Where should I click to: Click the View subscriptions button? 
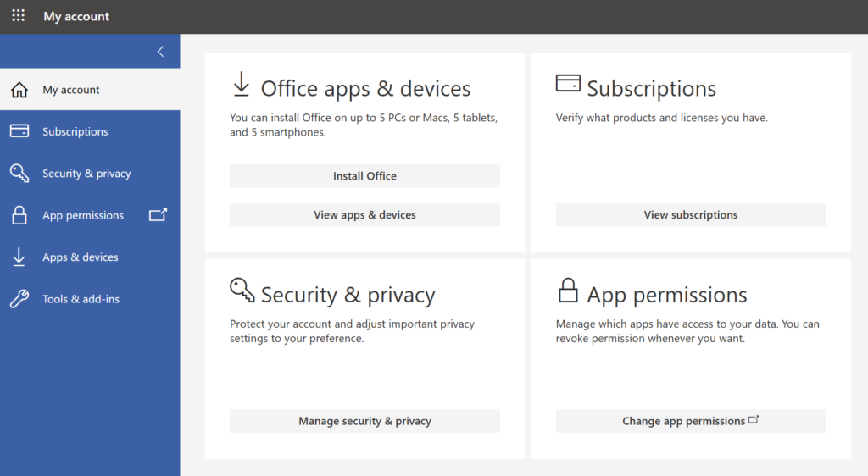(x=691, y=214)
